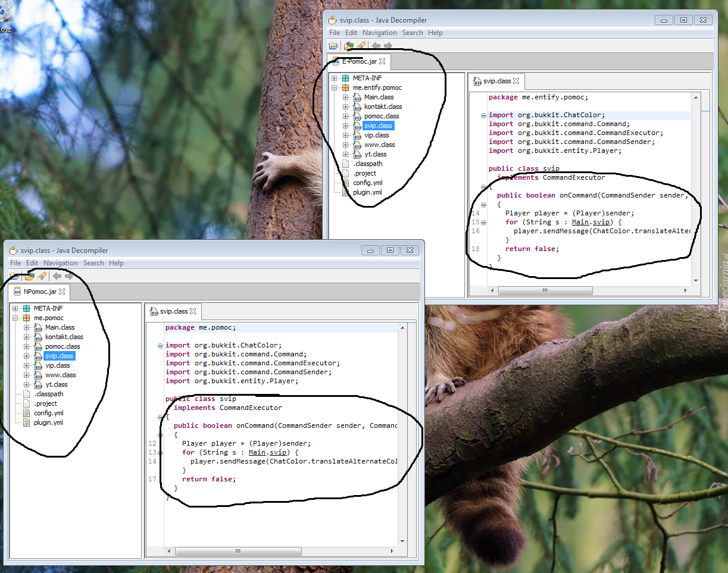Select pomoc.class in NPomoc.jar tree
The height and width of the screenshot is (573, 728).
[x=63, y=346]
